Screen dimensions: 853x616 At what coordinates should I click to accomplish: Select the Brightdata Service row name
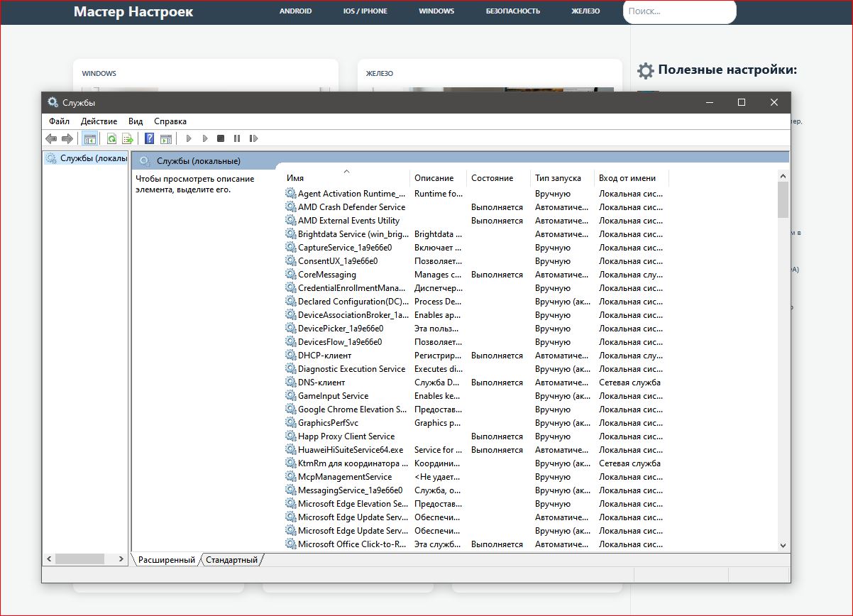click(x=354, y=234)
